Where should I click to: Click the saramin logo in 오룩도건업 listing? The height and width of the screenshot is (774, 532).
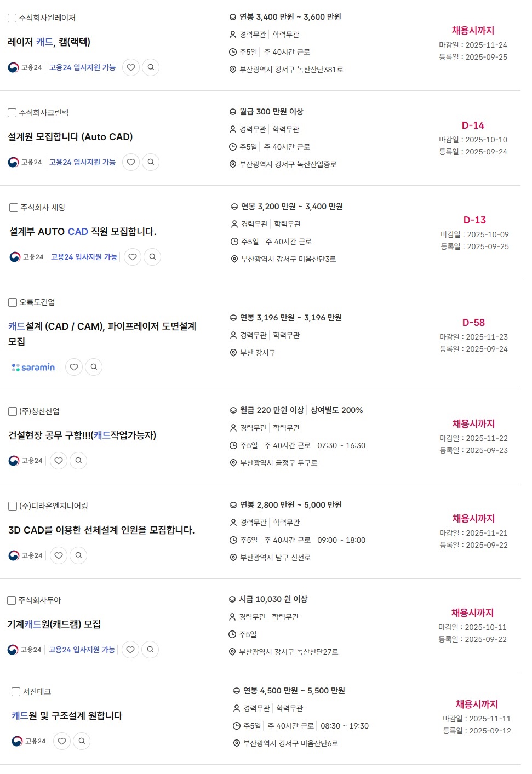[x=33, y=367]
